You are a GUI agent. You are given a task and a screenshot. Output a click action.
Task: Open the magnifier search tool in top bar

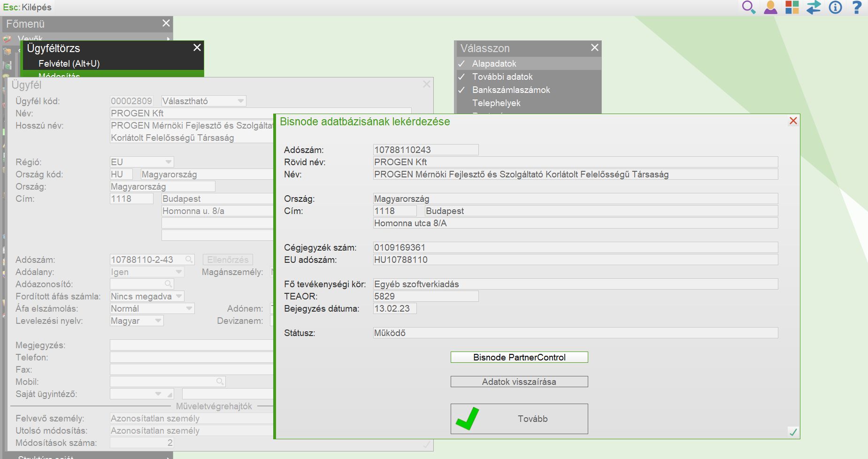(x=748, y=8)
